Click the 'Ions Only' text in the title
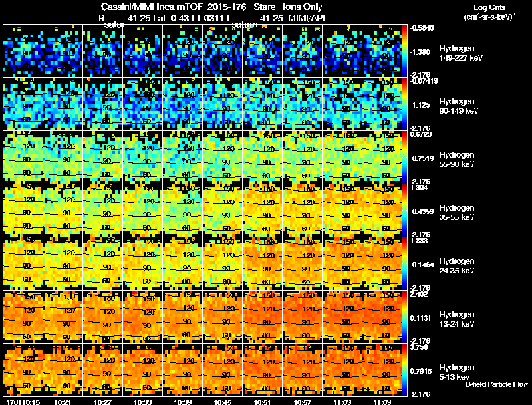Screen dimensions: 532x405 (303, 7)
